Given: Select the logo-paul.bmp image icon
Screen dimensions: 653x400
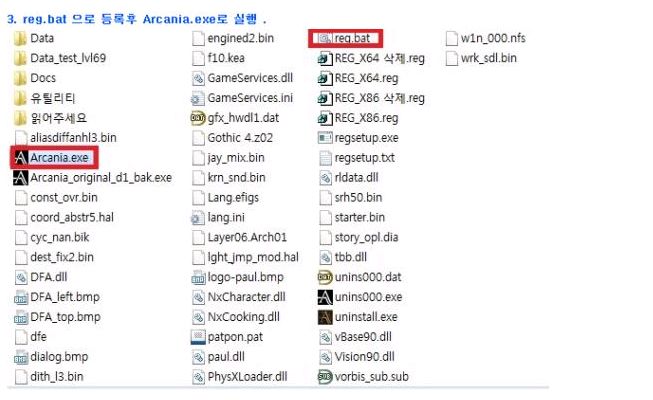Looking at the screenshot, I should tap(198, 277).
